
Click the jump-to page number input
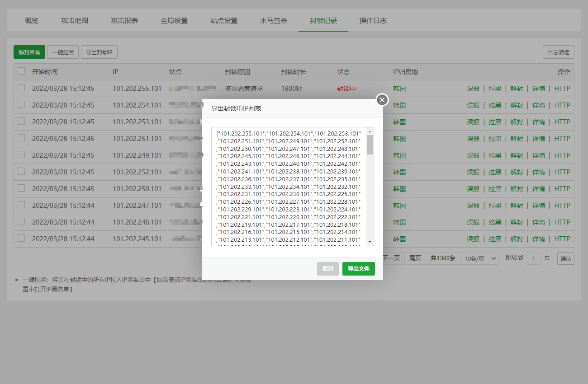[533, 258]
